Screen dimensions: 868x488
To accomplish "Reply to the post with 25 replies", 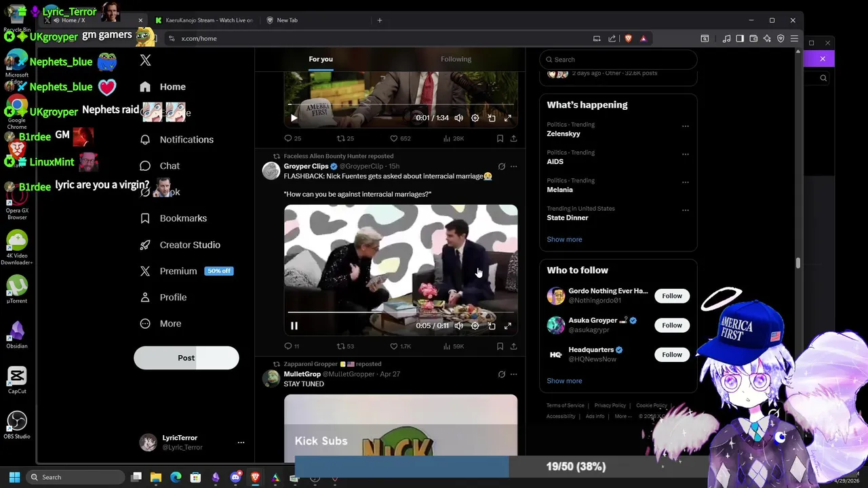I will click(292, 138).
